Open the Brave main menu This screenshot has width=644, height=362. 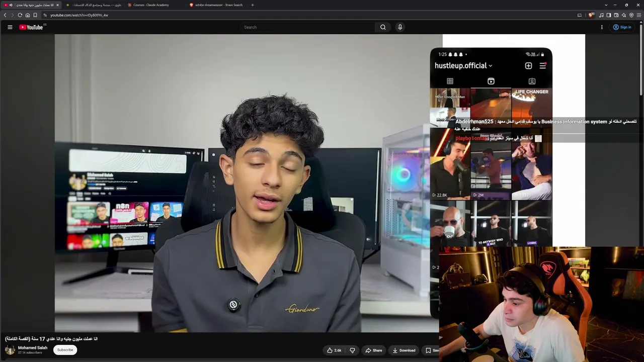click(x=639, y=15)
